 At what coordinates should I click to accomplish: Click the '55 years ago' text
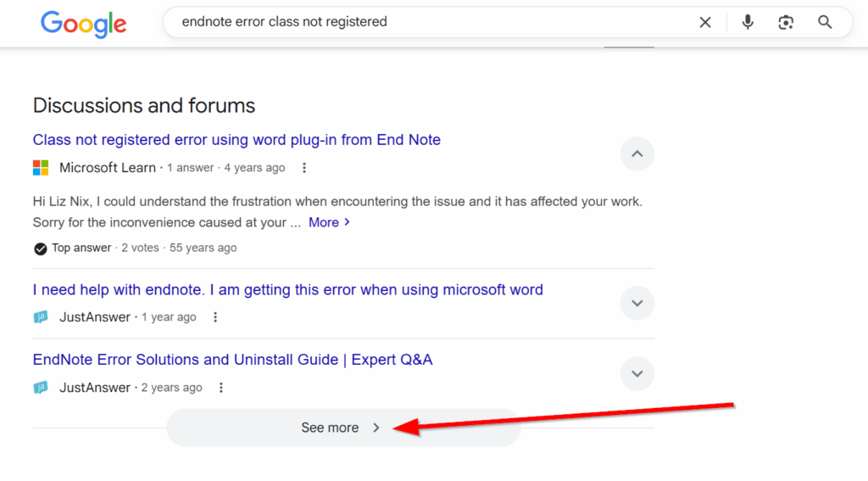tap(203, 249)
